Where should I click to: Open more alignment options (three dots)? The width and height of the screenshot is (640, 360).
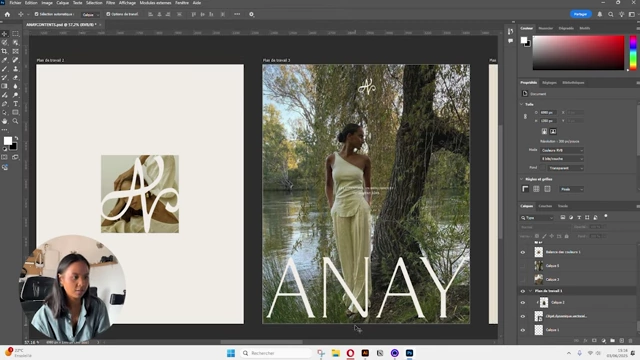237,14
